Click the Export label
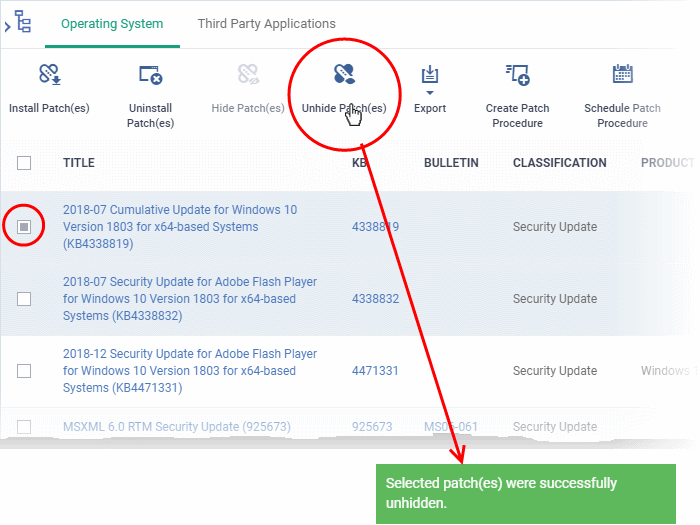The width and height of the screenshot is (700, 525). (x=430, y=108)
